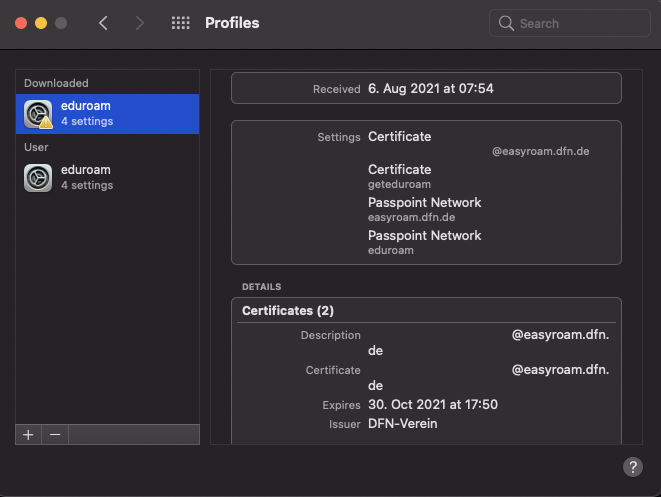Select the User eduroam profile
This screenshot has height=497, width=661.
tap(107, 177)
